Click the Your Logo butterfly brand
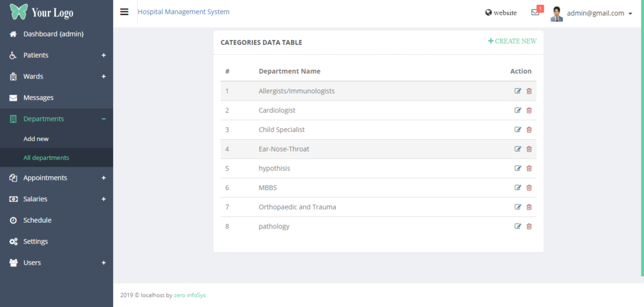 (x=41, y=13)
